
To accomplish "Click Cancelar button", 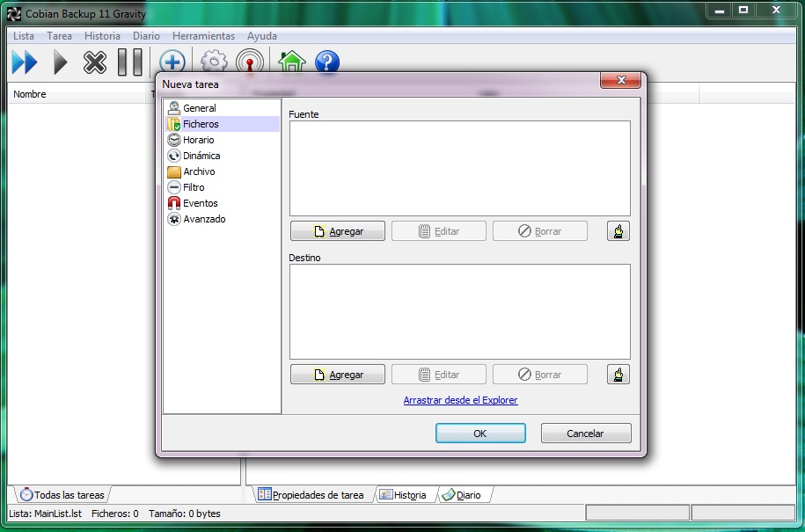I will (586, 434).
